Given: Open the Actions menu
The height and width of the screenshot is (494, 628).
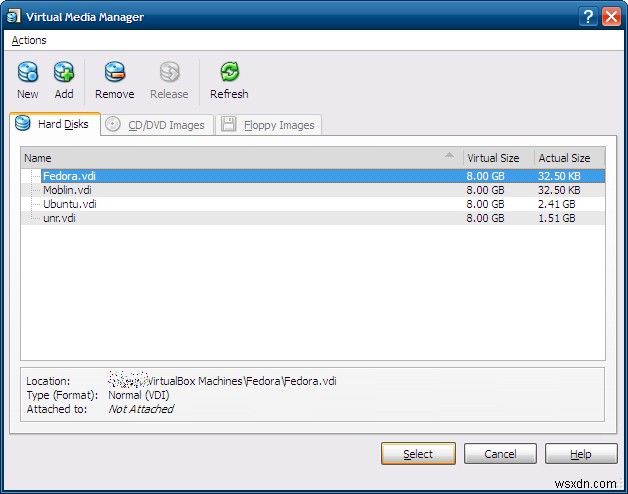Looking at the screenshot, I should [x=29, y=40].
